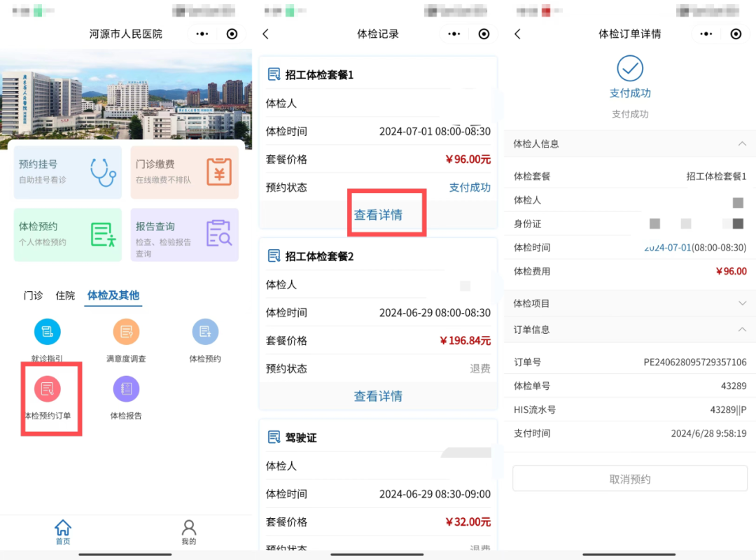Open the 门诊缴费 payment card

(185, 172)
